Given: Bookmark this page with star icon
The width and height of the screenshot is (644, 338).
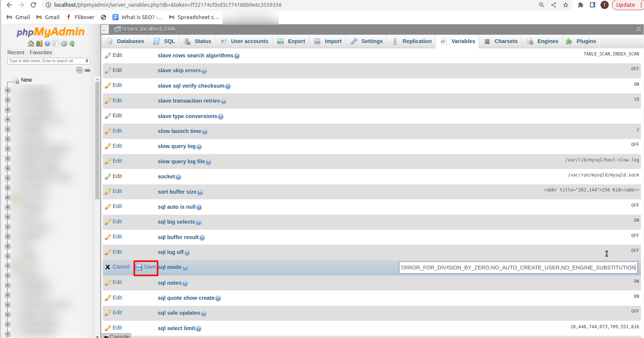Looking at the screenshot, I should (566, 5).
